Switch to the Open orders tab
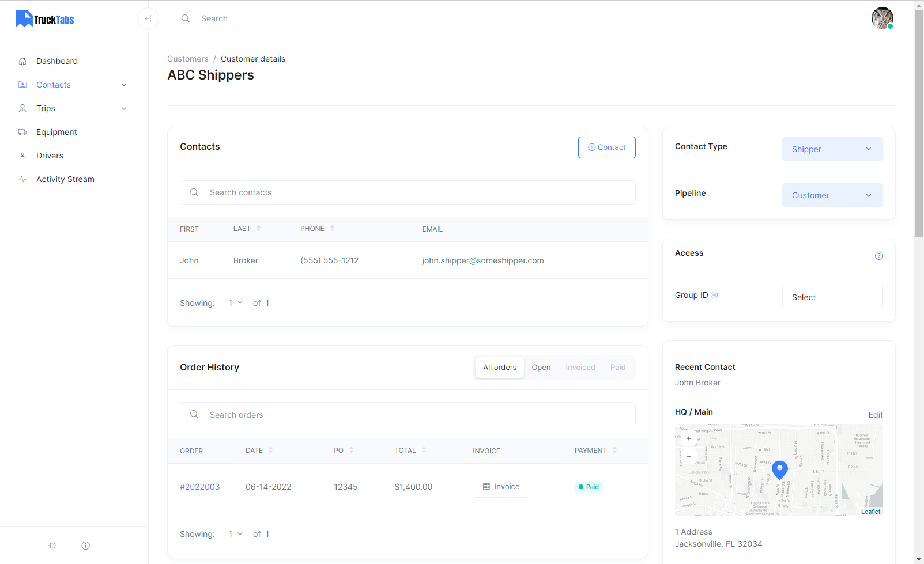924x564 pixels. coord(541,368)
